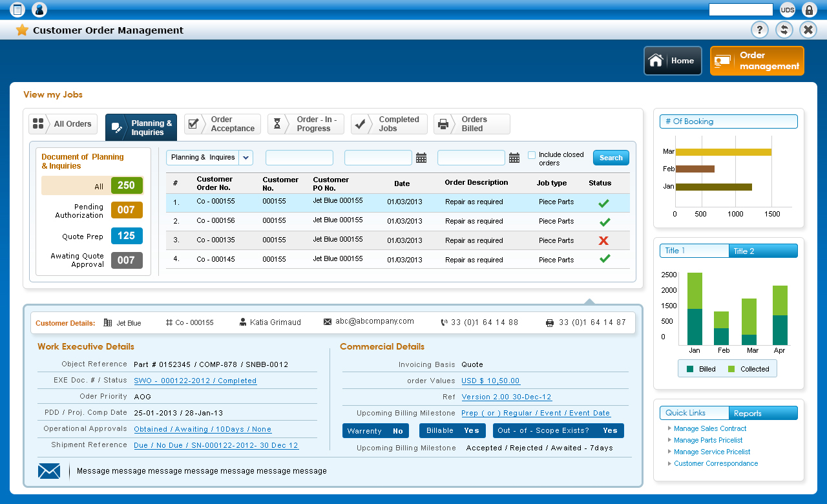This screenshot has width=827, height=504.
Task: Click the favorite star icon beside title
Action: point(22,30)
